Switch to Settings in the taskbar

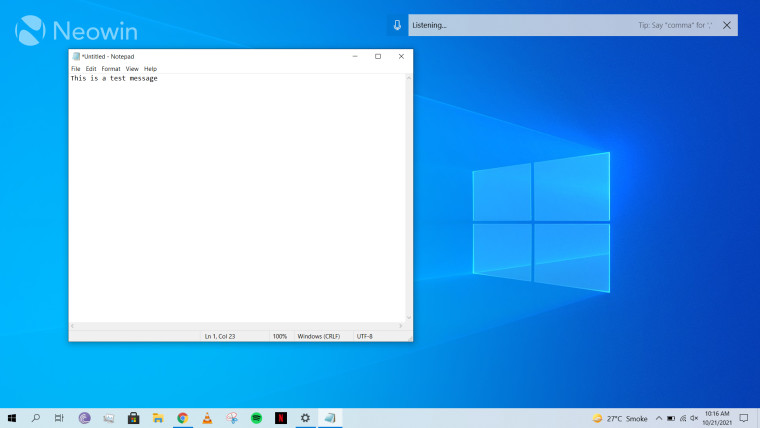(x=305, y=418)
